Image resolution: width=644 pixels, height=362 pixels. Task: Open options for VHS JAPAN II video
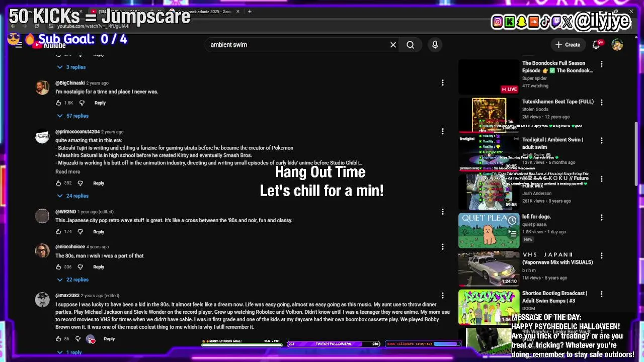click(601, 255)
